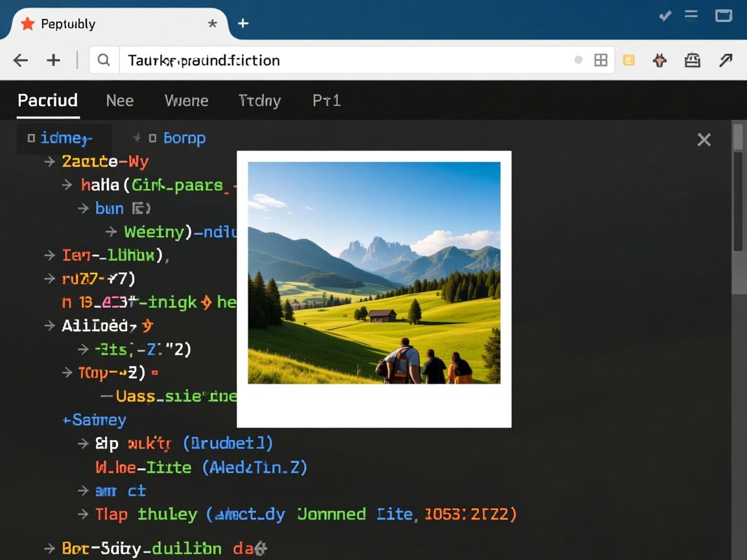
Task: Toggle the Borpp checkbox
Action: (x=152, y=138)
